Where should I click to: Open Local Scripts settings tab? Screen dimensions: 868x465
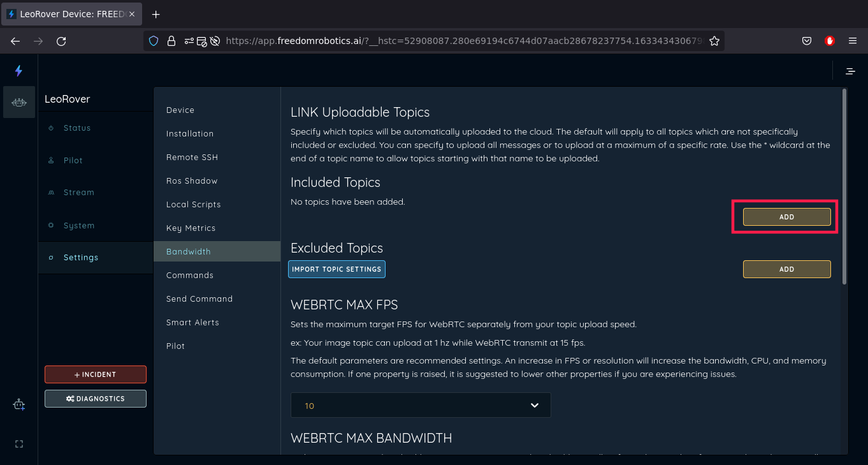217,205
